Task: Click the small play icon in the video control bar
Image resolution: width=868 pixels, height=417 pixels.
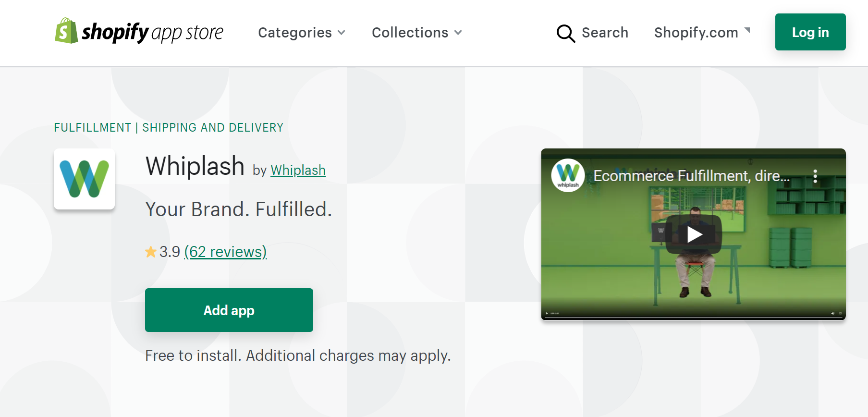Action: pyautogui.click(x=547, y=313)
